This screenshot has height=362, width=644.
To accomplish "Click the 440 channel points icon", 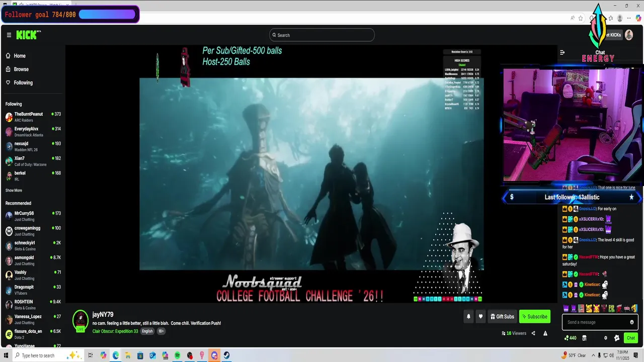I will (x=571, y=338).
